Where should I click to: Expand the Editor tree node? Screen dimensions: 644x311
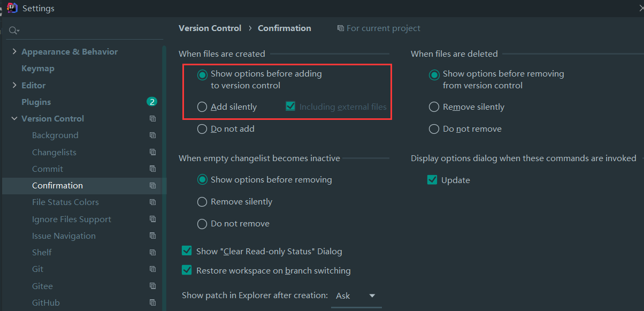point(13,85)
